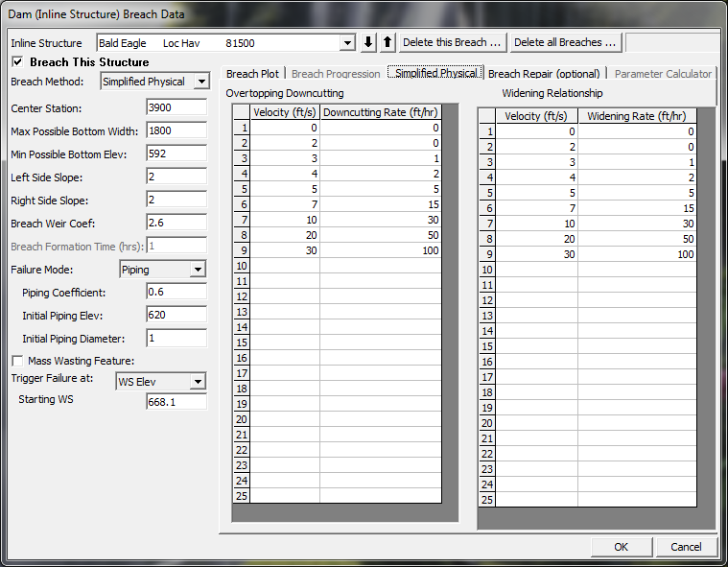The height and width of the screenshot is (567, 728).
Task: Click the Starting WS input field
Action: (176, 403)
